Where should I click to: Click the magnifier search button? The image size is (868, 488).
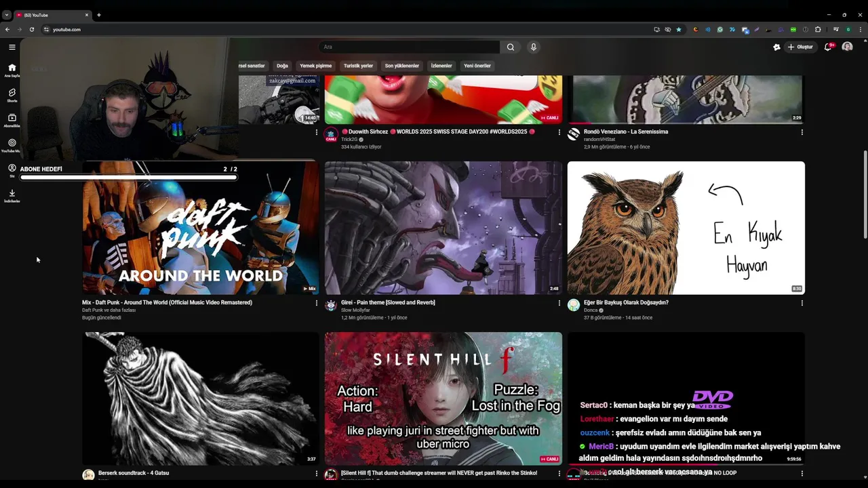click(511, 47)
